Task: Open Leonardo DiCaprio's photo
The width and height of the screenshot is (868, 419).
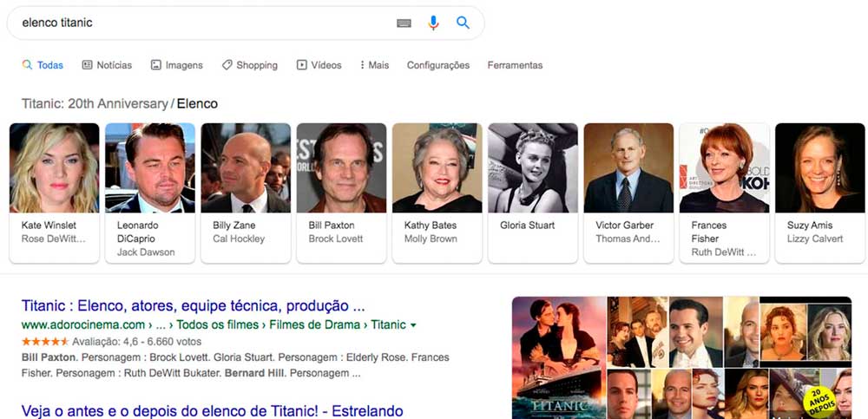Action: [150, 167]
